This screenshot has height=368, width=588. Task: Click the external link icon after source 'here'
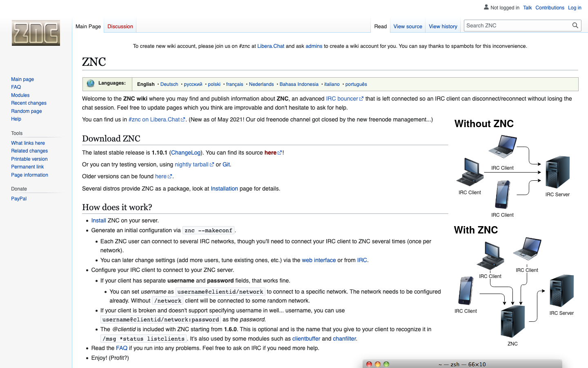(x=279, y=152)
